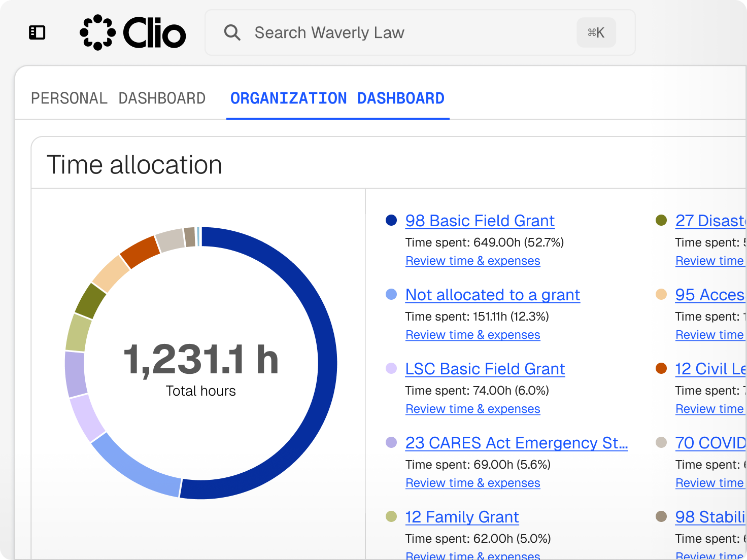Open the 98 Stabili grant link
The width and height of the screenshot is (747, 560).
(710, 517)
